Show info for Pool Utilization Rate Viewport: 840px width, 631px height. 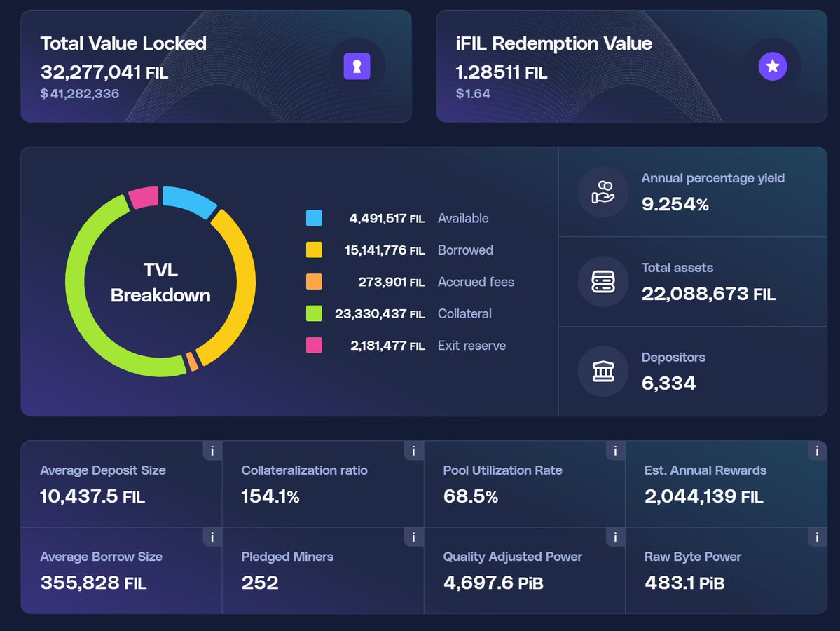(x=615, y=451)
